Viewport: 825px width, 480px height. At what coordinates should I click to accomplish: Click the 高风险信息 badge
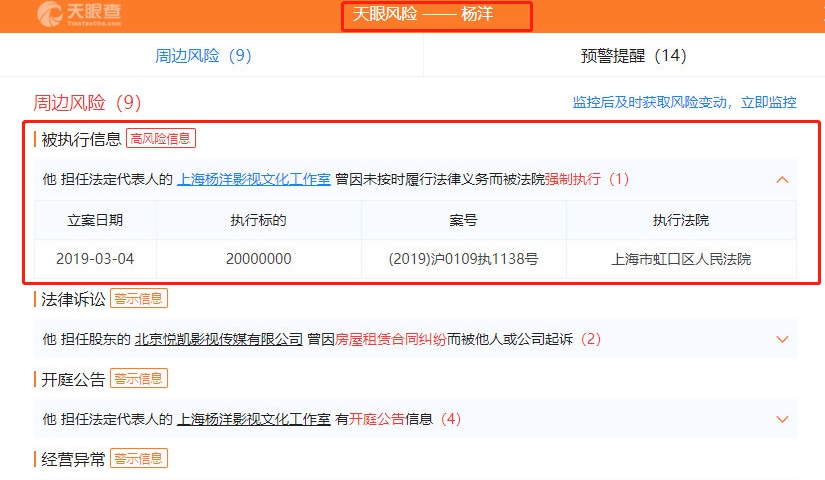[161, 139]
